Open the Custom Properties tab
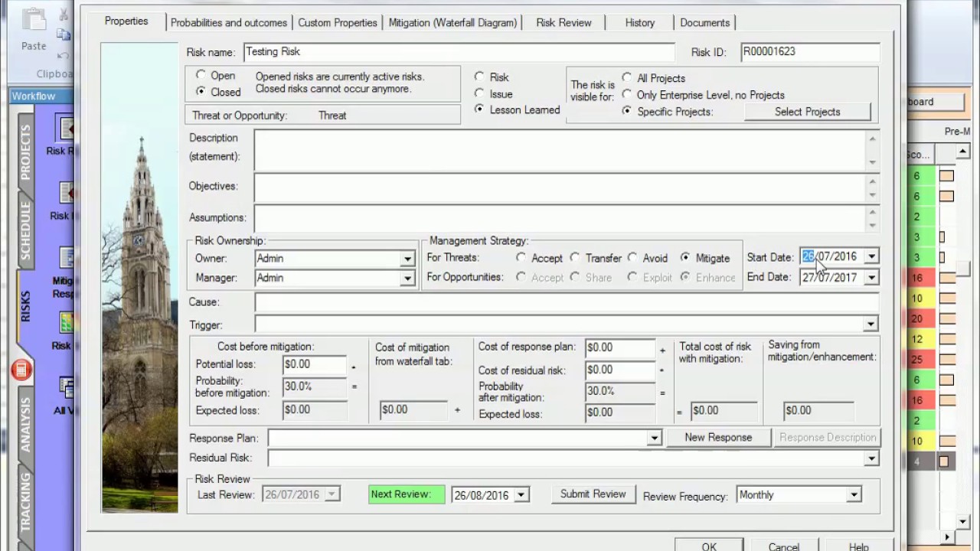The height and width of the screenshot is (551, 980). pos(338,23)
